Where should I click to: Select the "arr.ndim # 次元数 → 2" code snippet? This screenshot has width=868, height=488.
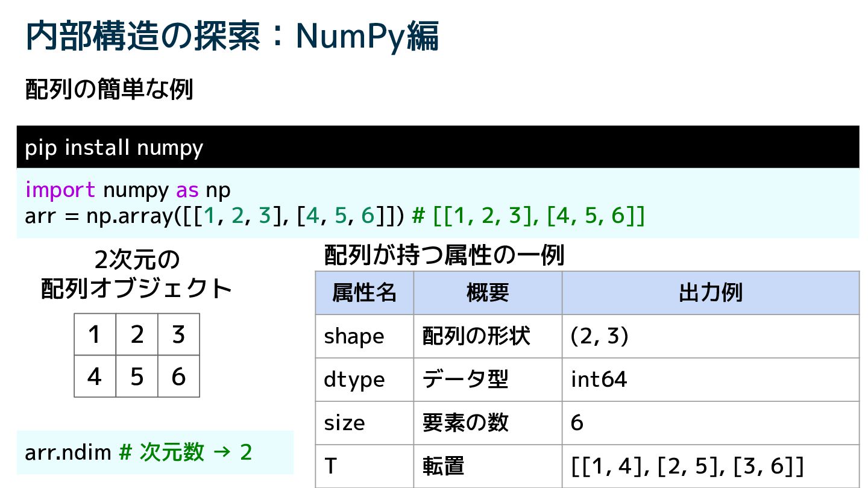pos(155,452)
